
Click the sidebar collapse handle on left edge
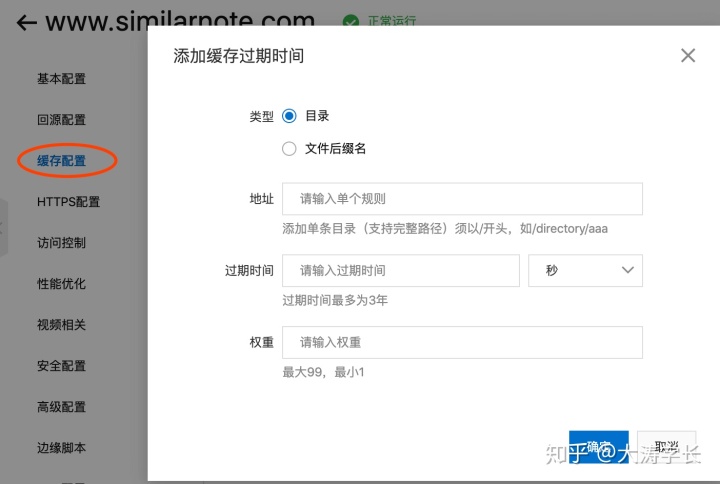4,228
